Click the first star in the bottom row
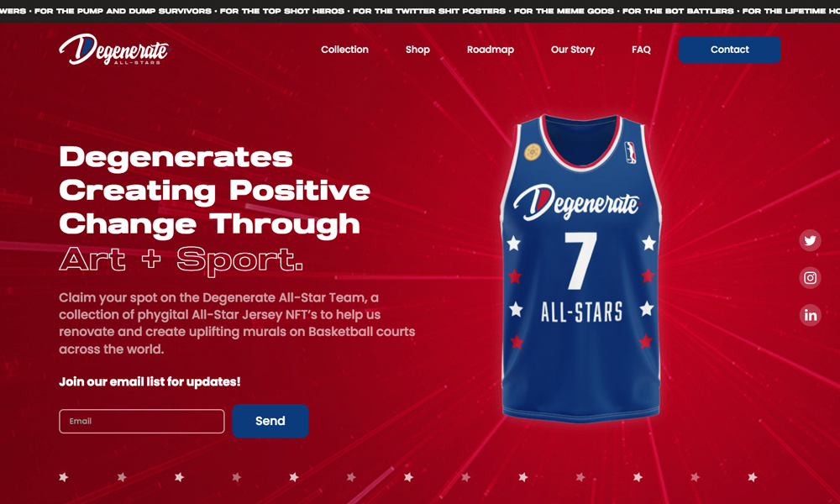Viewport: 840px width, 504px height. (x=64, y=476)
